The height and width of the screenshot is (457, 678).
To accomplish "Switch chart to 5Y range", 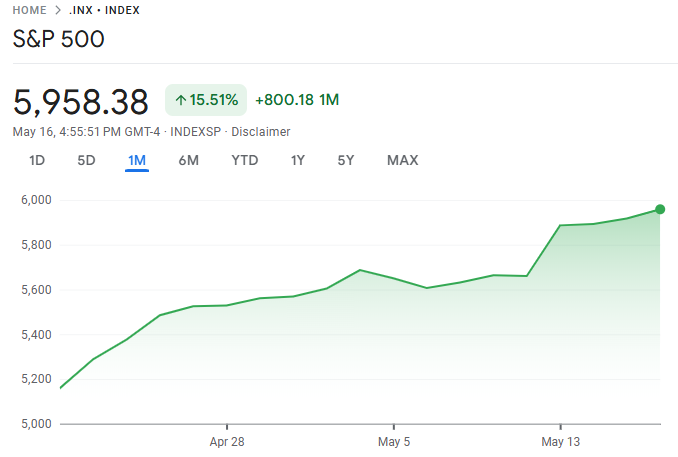I will [x=345, y=160].
